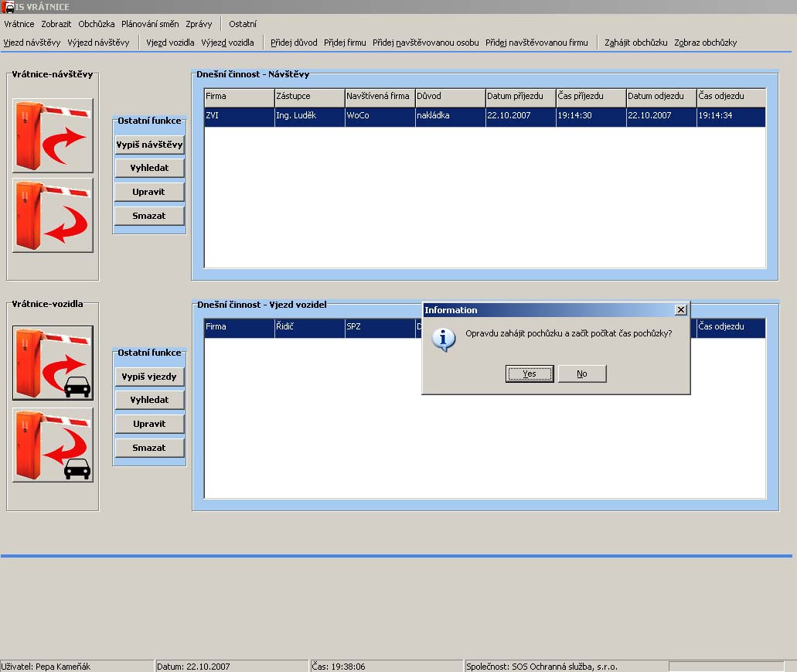This screenshot has height=672, width=797.
Task: Click Datum: 22.10.2007 status field
Action: pos(232,667)
